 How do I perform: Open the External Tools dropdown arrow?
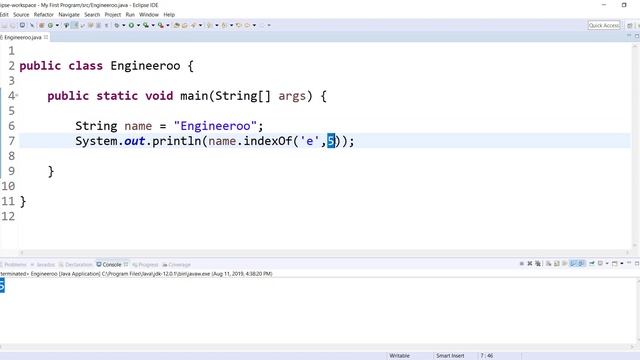pos(168,25)
